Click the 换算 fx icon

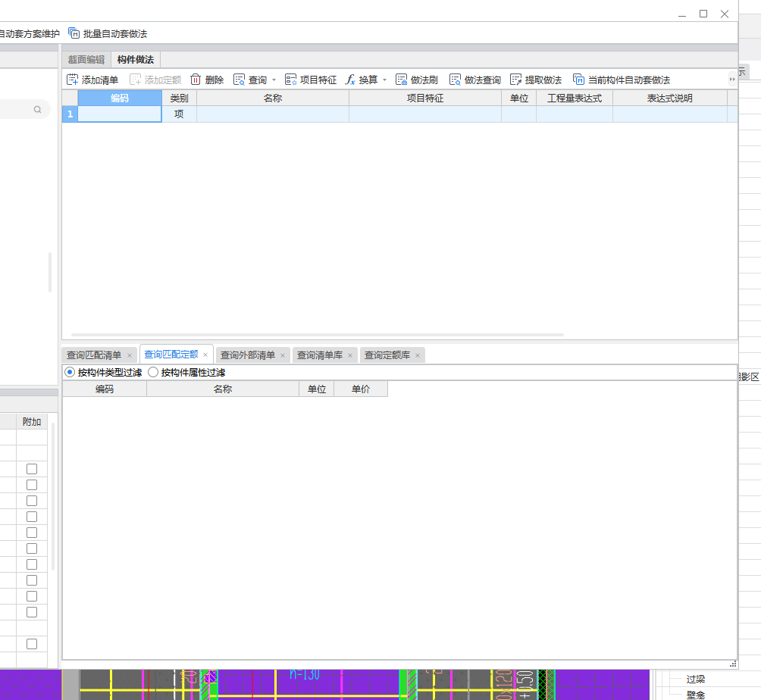pyautogui.click(x=350, y=80)
